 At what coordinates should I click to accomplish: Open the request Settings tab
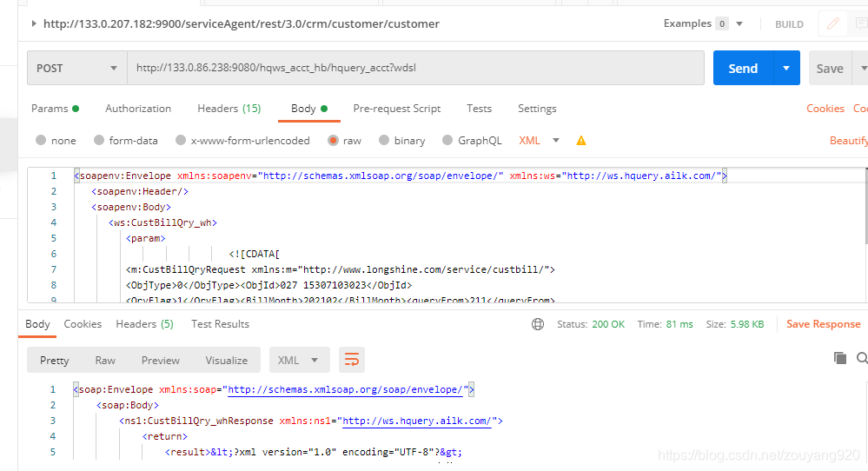pyautogui.click(x=537, y=109)
